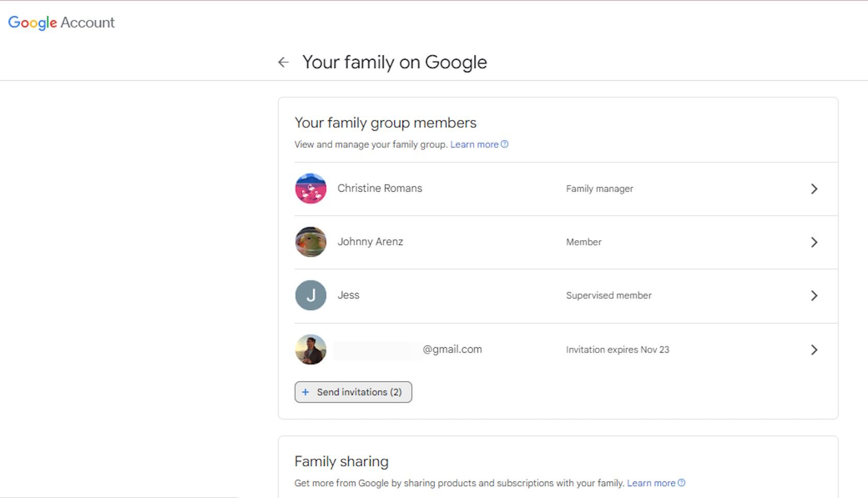This screenshot has height=498, width=868.
Task: Expand Christine Romans' row chevron
Action: 814,189
